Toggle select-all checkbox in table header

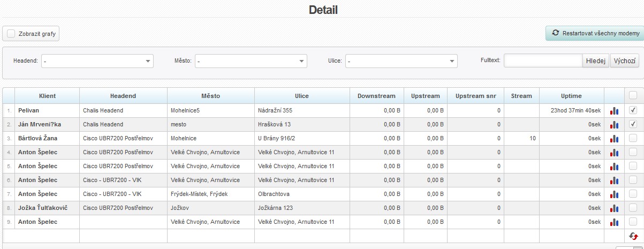[x=633, y=95]
